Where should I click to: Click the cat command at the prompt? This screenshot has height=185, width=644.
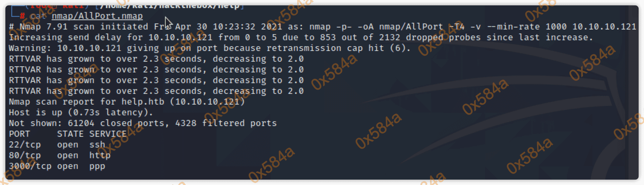click(x=38, y=16)
